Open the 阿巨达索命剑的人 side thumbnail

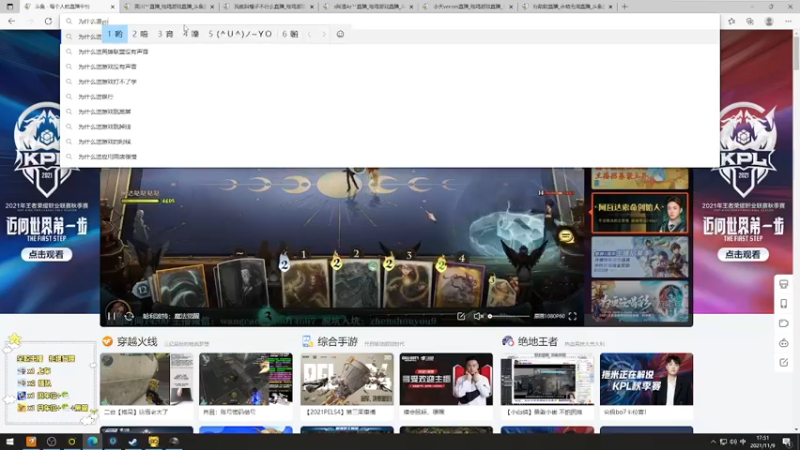click(x=639, y=213)
